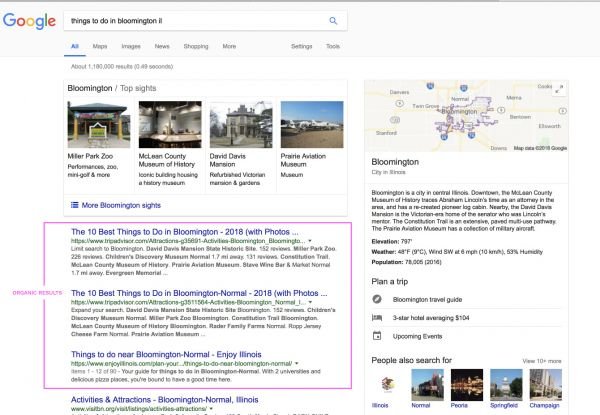
Task: Open McLean County Museum of History photo
Action: coord(170,124)
